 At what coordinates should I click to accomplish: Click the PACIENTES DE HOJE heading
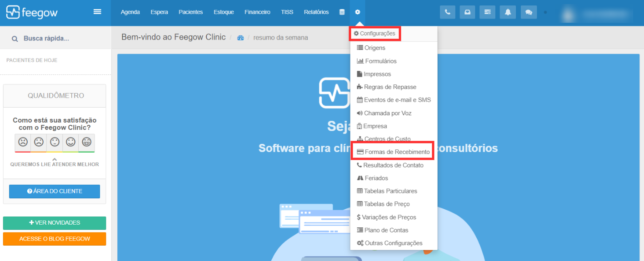click(x=32, y=60)
